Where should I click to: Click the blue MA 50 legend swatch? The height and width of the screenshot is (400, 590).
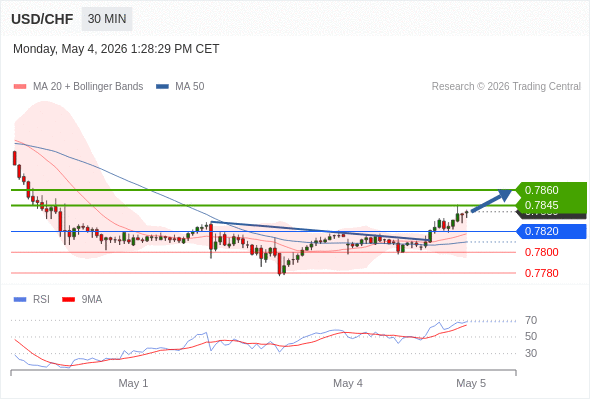(162, 87)
